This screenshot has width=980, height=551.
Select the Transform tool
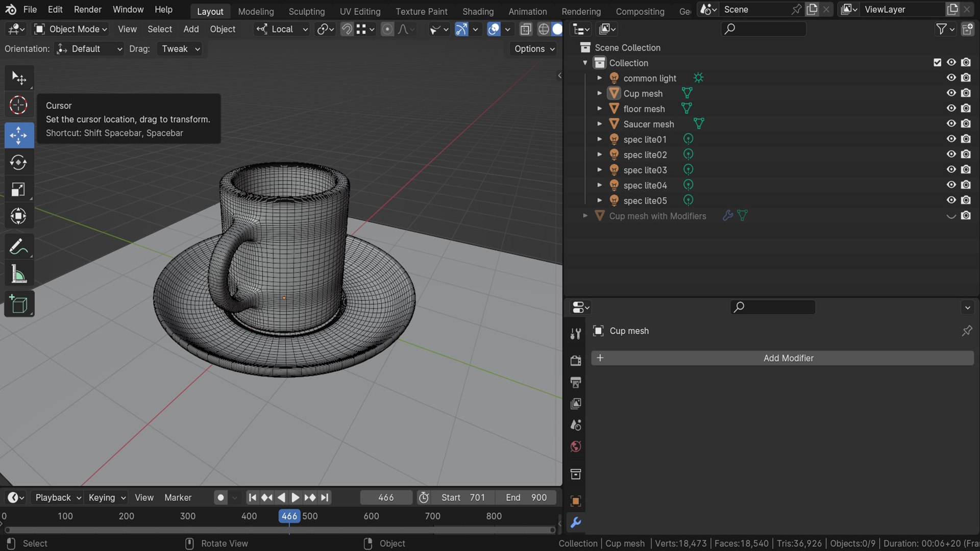click(x=19, y=216)
